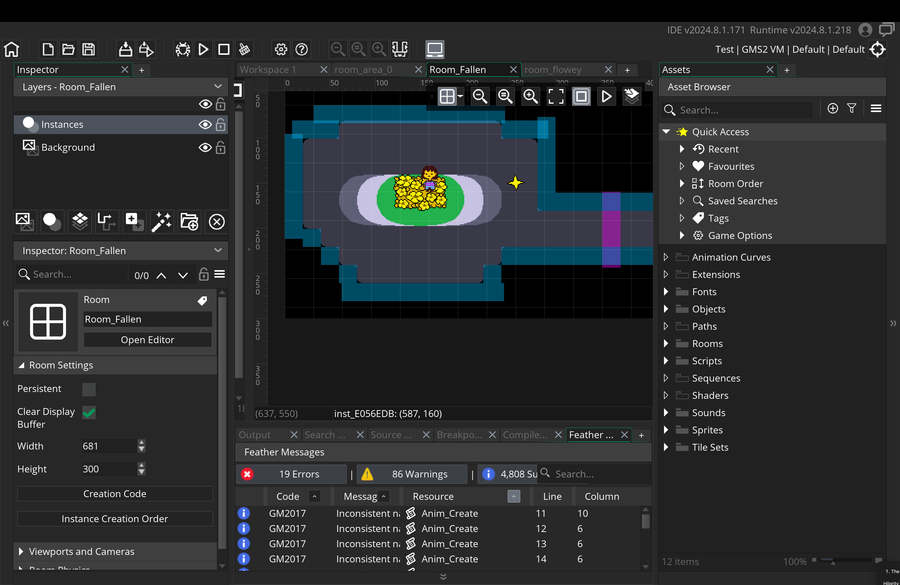900x585 pixels.
Task: Open project folder icon
Action: click(68, 49)
